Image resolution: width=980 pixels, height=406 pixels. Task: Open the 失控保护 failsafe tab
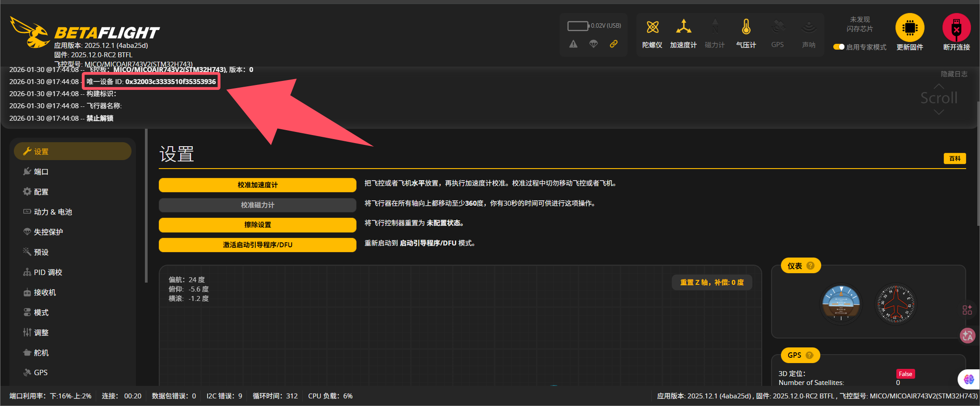point(72,232)
